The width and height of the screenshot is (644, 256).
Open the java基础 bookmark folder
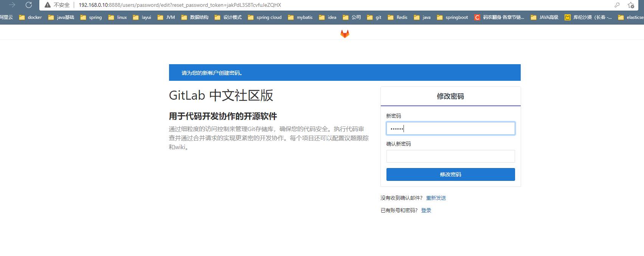(61, 17)
